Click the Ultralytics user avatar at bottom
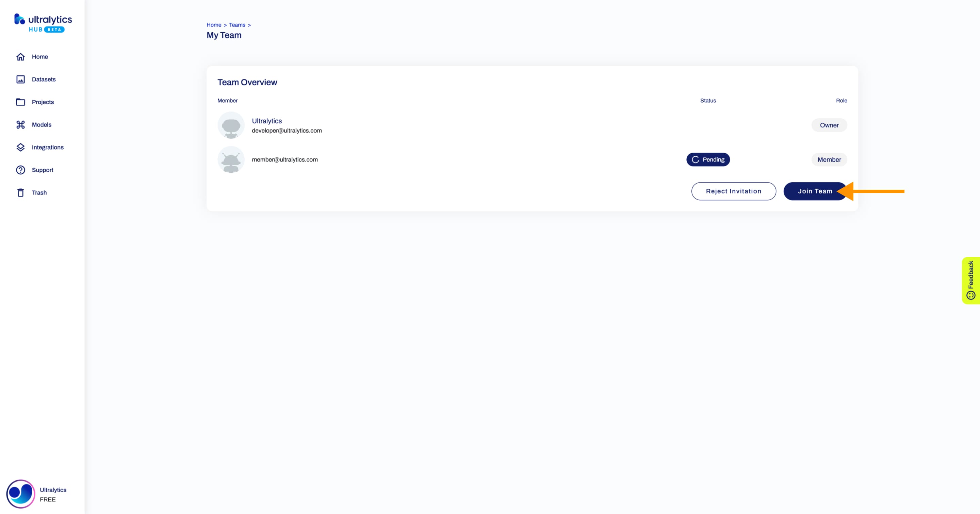This screenshot has width=980, height=514. coord(20,493)
